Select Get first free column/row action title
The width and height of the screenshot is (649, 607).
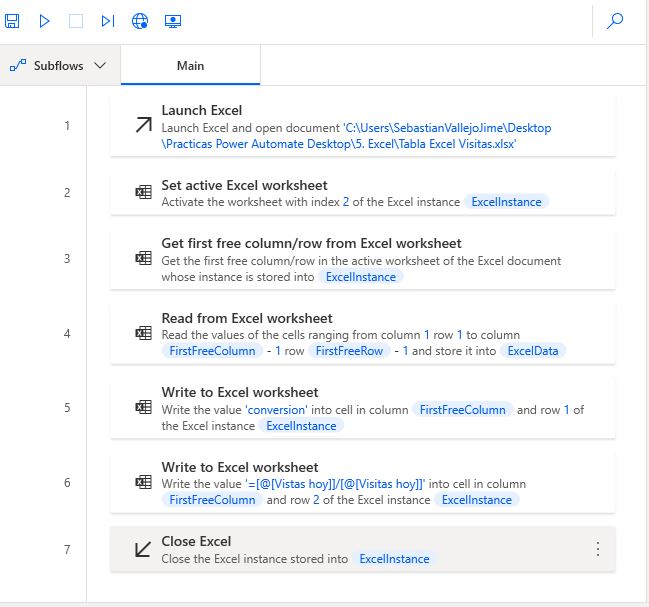coord(311,243)
